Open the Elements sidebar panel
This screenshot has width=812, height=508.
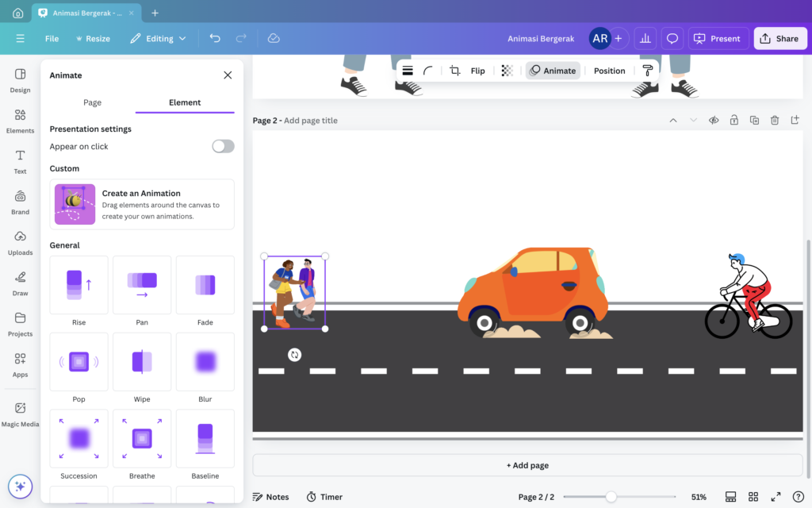20,121
